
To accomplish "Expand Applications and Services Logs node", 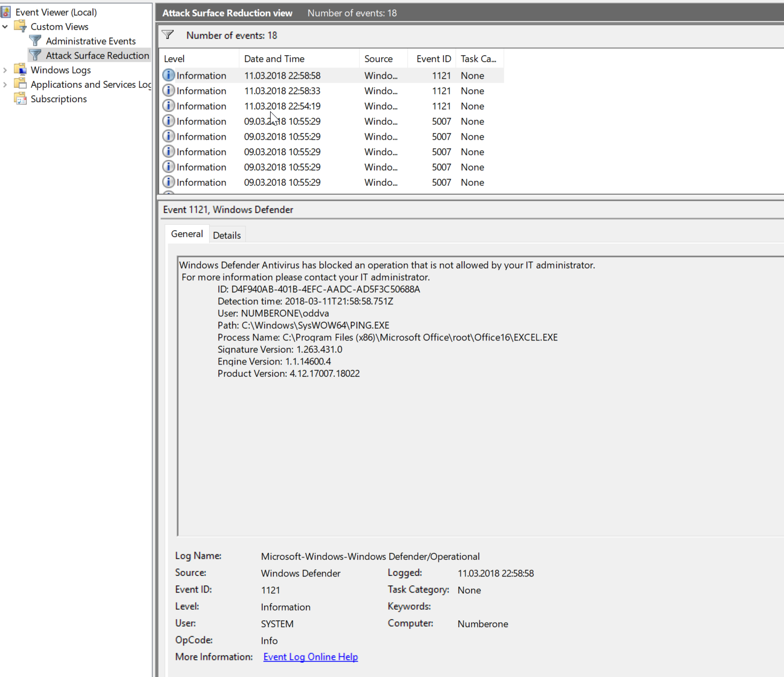I will 5,84.
